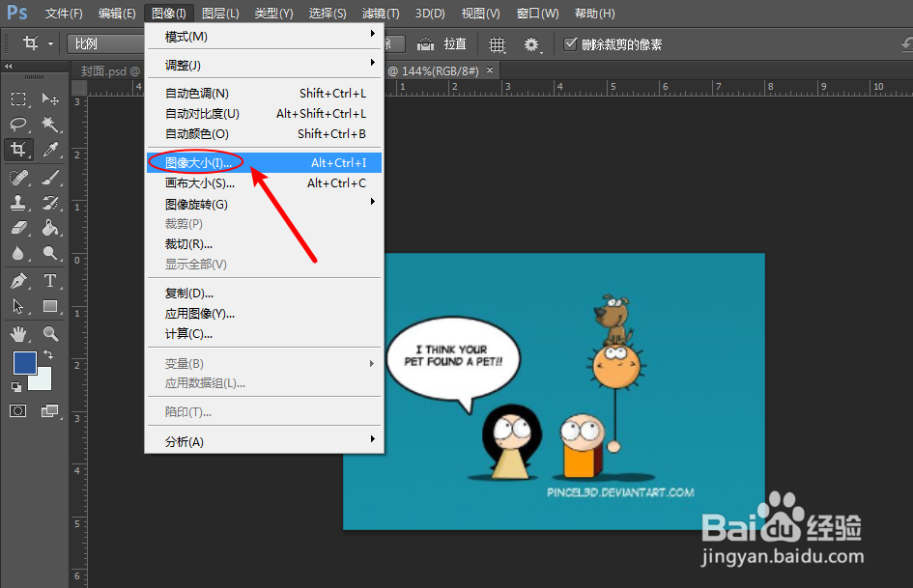Image resolution: width=913 pixels, height=588 pixels.
Task: Choose 计算(C) menu item
Action: 265,334
